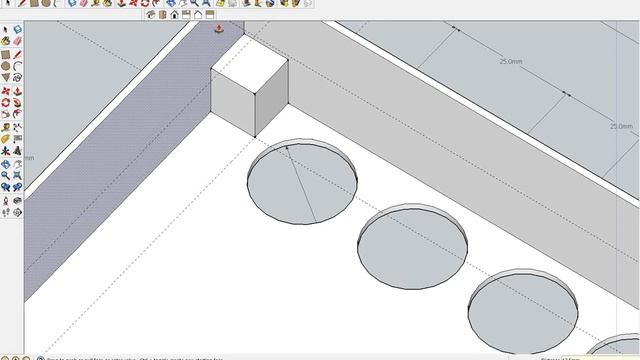
Task: Select the Push/Pull tool in left toolbar
Action: 17,91
